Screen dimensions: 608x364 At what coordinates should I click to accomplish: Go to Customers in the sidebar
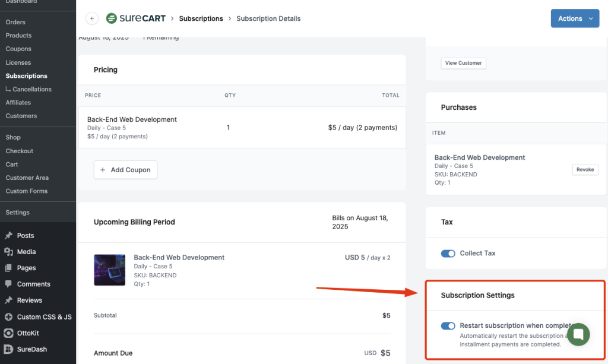point(21,116)
